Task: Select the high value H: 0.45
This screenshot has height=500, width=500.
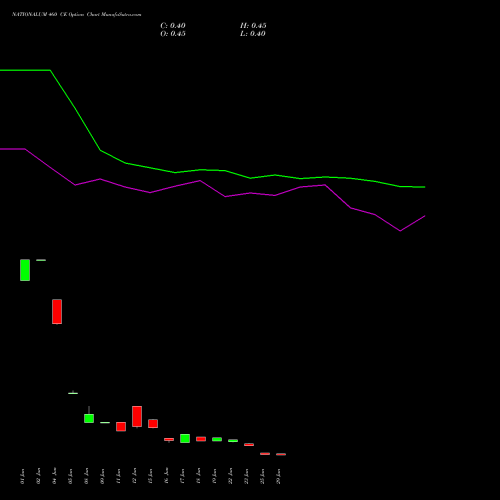Action: 253,26
